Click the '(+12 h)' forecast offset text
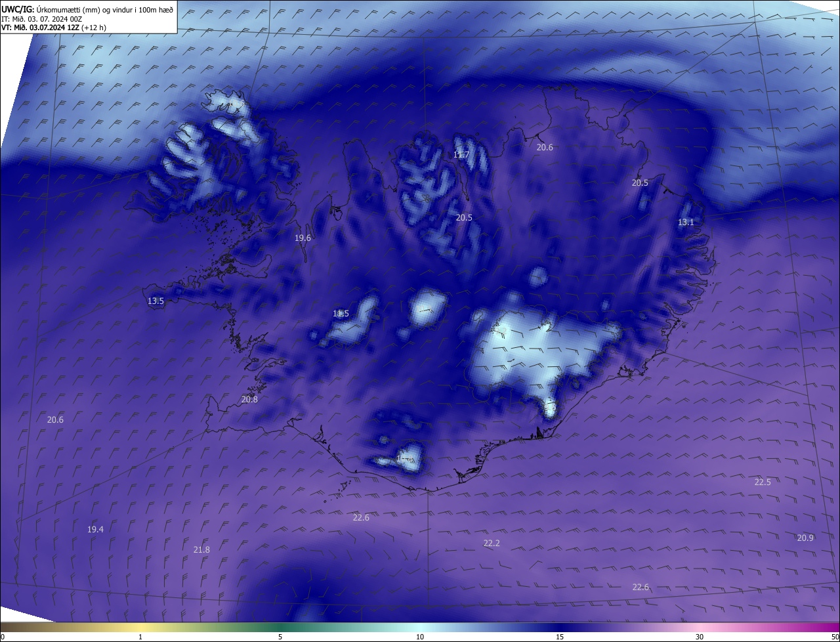 click(x=93, y=28)
